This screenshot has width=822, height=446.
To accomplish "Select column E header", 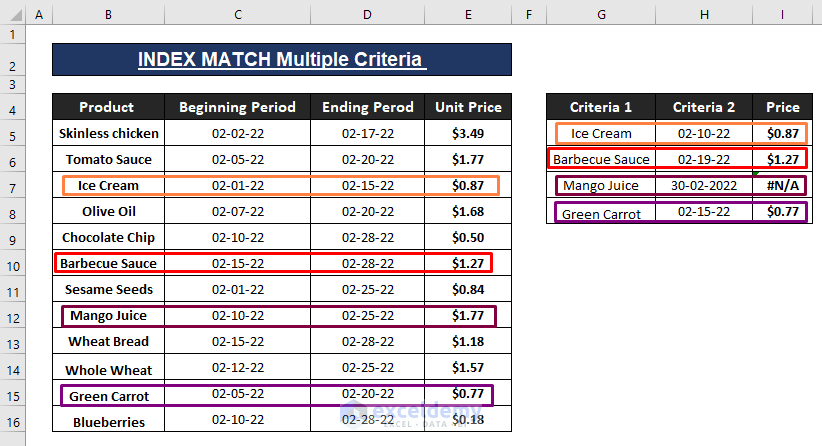I will click(468, 15).
